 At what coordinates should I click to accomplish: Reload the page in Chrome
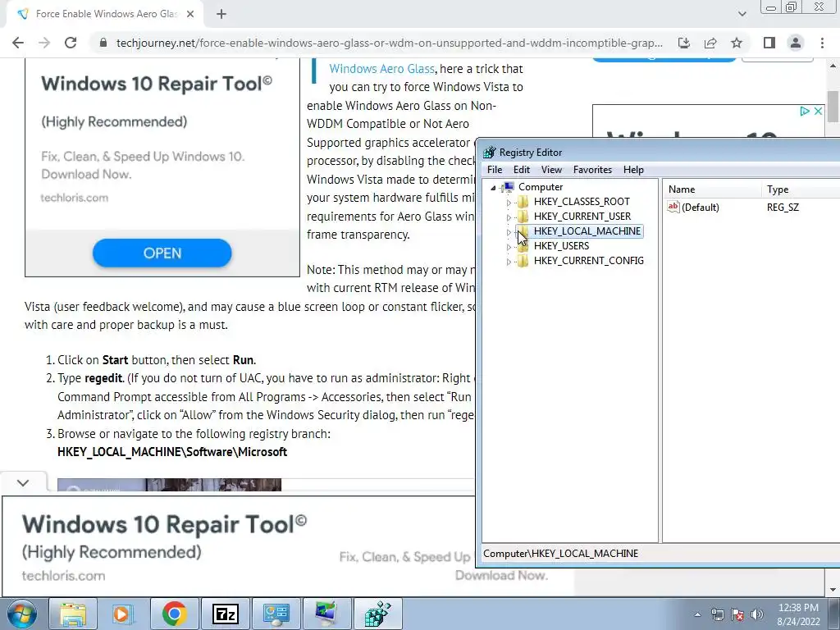[x=71, y=43]
